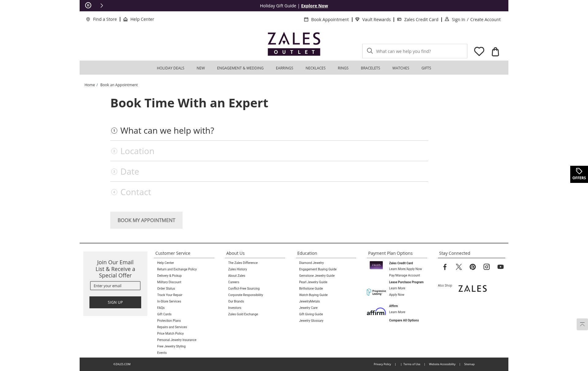
Task: Open Holiday Deals menu
Action: [171, 68]
